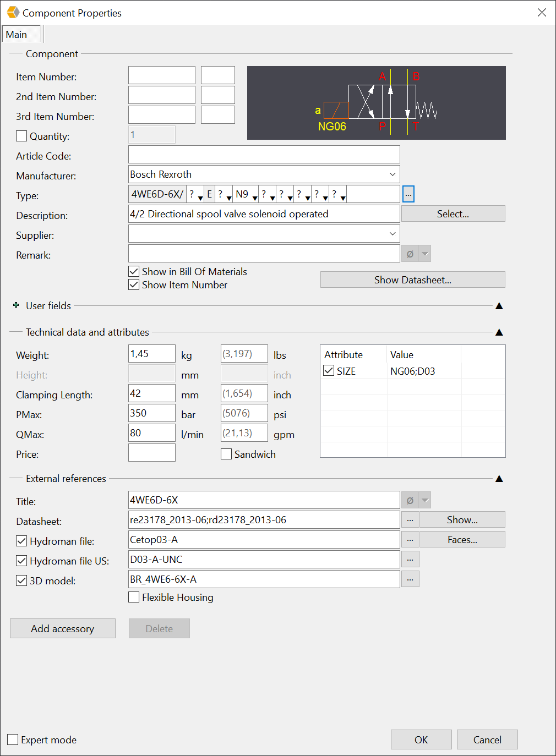
Task: Select the Main tab
Action: (x=20, y=34)
